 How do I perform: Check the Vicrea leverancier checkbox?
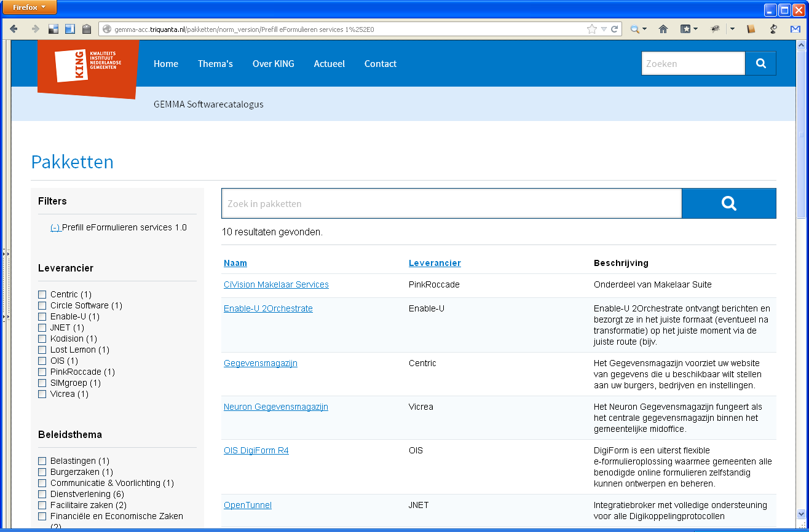42,394
